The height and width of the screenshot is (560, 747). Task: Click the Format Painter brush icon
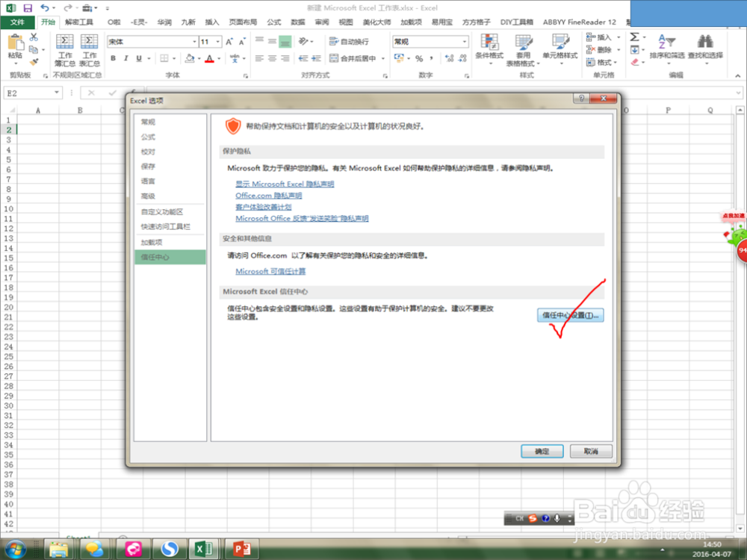point(34,62)
